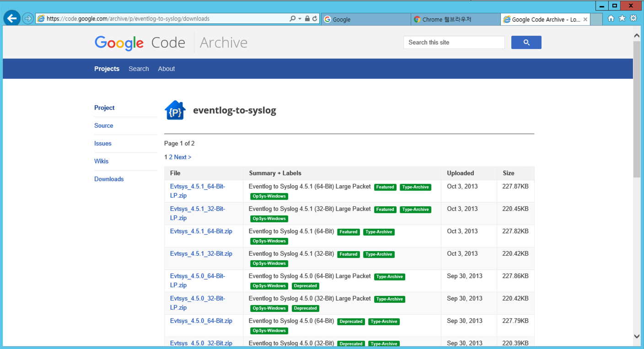Click the size value 227.87KB
This screenshot has width=644, height=349.
pyautogui.click(x=515, y=186)
